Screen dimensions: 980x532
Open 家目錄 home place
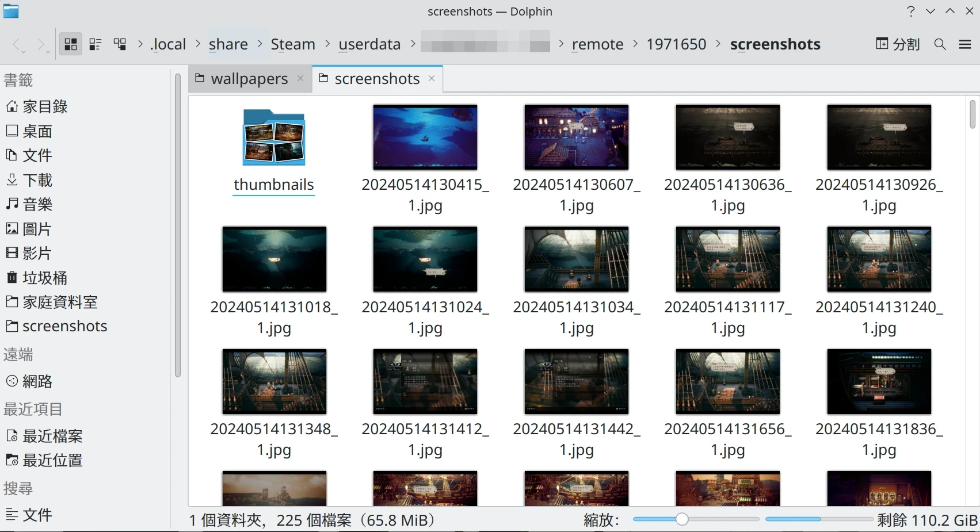(37, 106)
